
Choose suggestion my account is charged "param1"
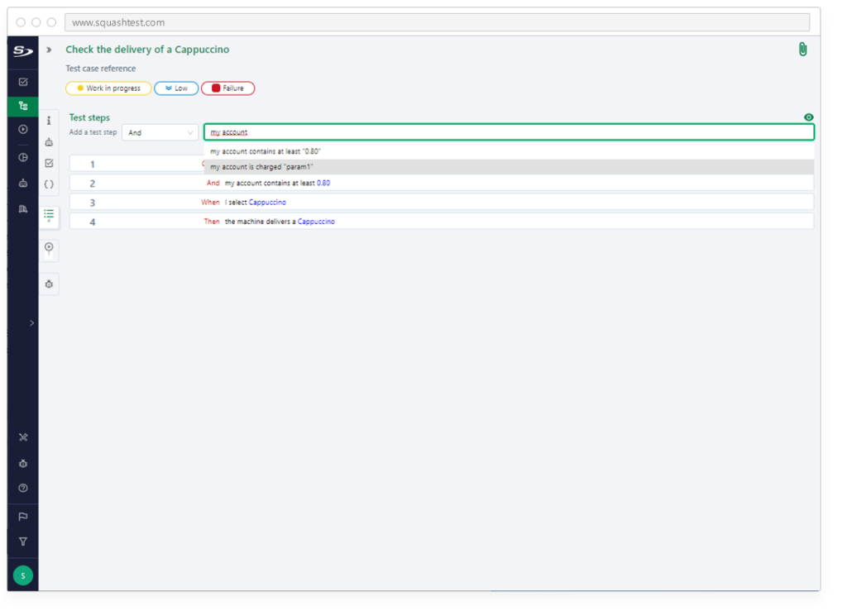tap(509, 167)
